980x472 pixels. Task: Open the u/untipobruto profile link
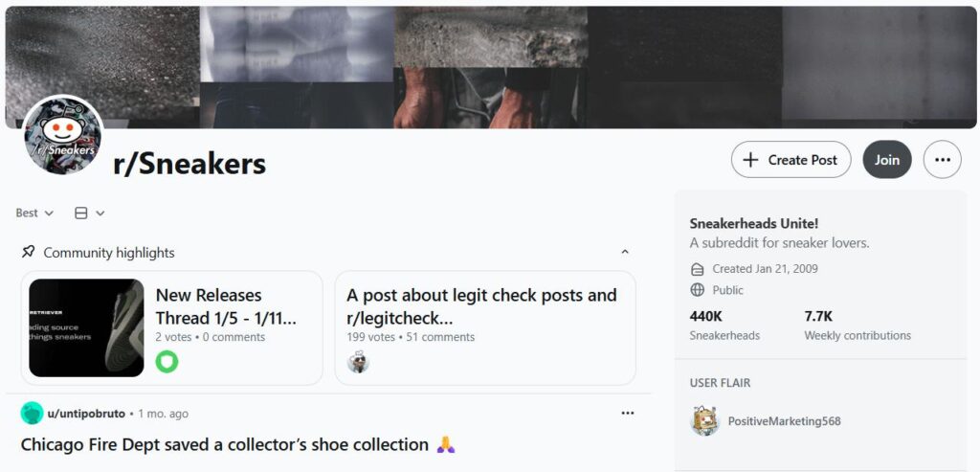pyautogui.click(x=86, y=414)
